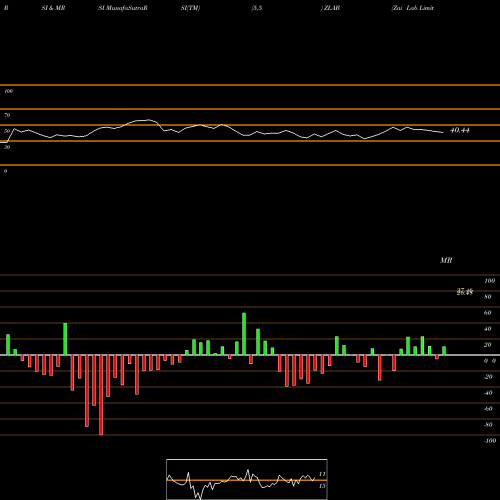Click the -60 axis label on MR chart
Viewport: 500px width, 500px height.
488,409
